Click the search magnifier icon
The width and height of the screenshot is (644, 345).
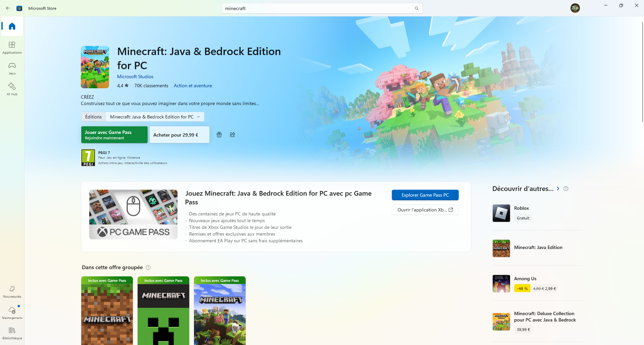click(416, 8)
